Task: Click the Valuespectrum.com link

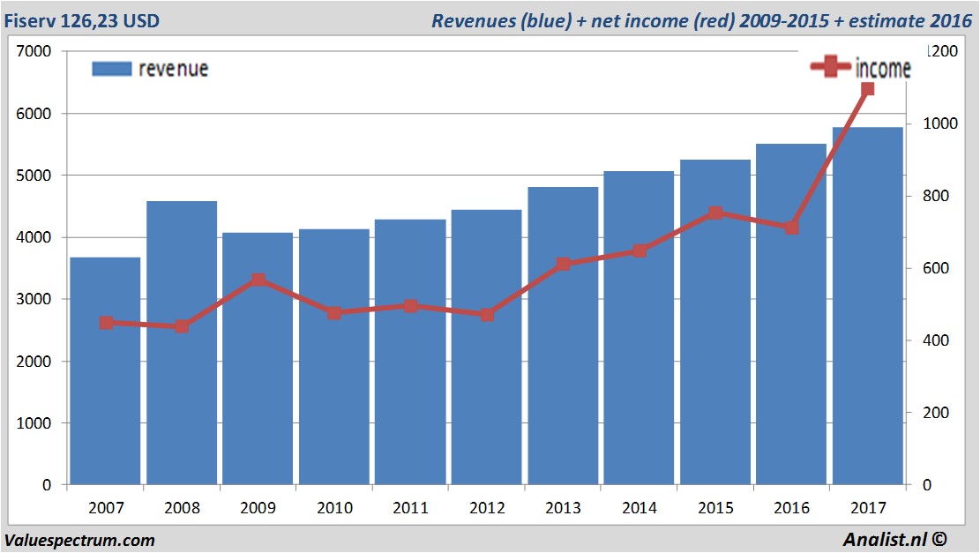Action: (79, 540)
